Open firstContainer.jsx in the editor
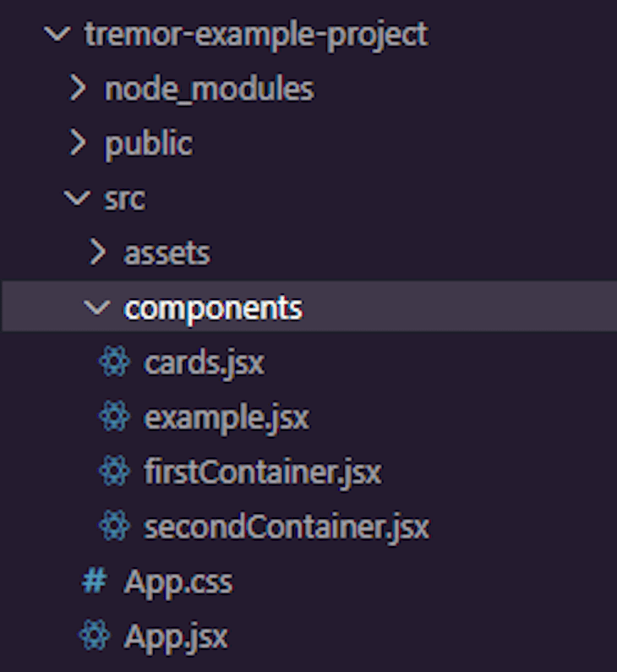Viewport: 617px width, 672px height. point(262,473)
